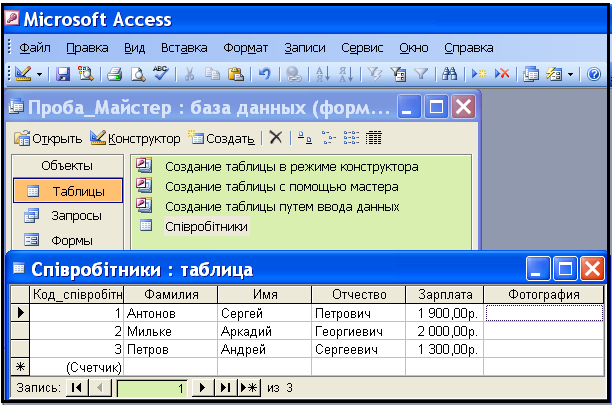Viewport: 612px width, 405px height.
Task: Click Создать in the database window
Action: tap(221, 138)
